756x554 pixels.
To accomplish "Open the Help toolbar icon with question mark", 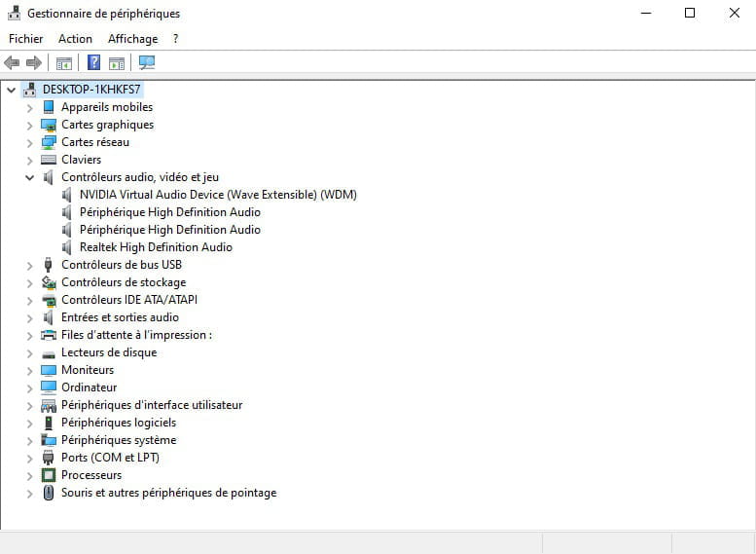I will pyautogui.click(x=93, y=62).
